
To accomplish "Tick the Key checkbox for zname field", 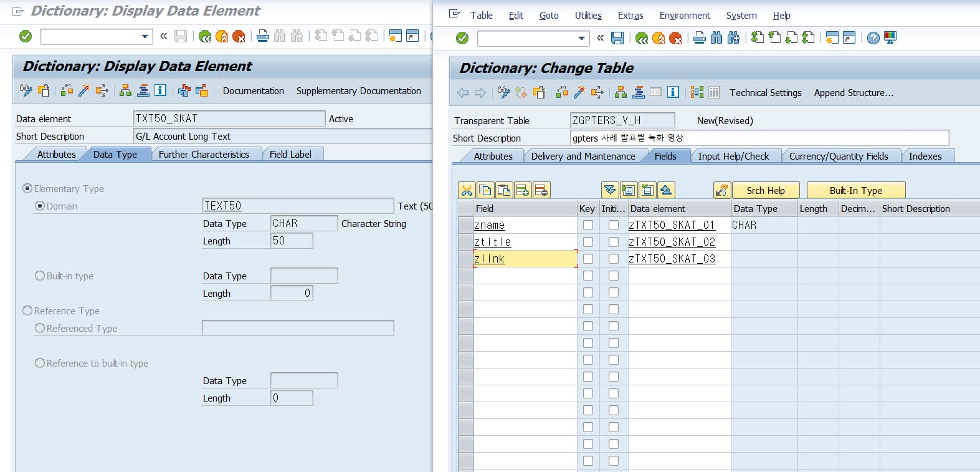I will click(588, 225).
